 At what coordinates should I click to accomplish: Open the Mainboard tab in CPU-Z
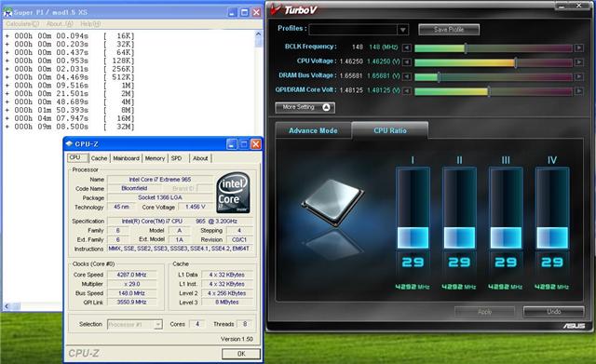(127, 158)
